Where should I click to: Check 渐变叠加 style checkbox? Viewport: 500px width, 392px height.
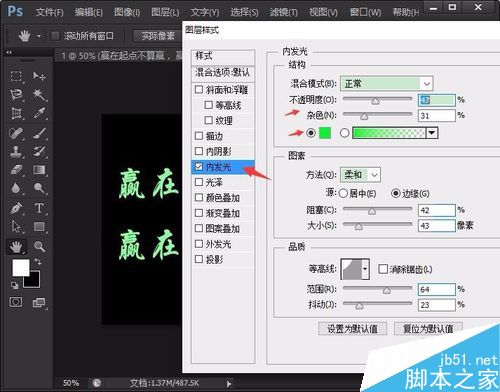[x=199, y=213]
